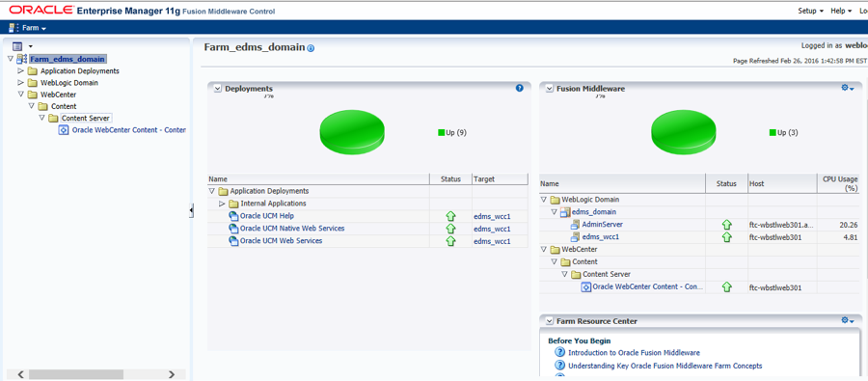868x381 pixels.
Task: Select Content Server folder in left tree
Action: tap(85, 118)
